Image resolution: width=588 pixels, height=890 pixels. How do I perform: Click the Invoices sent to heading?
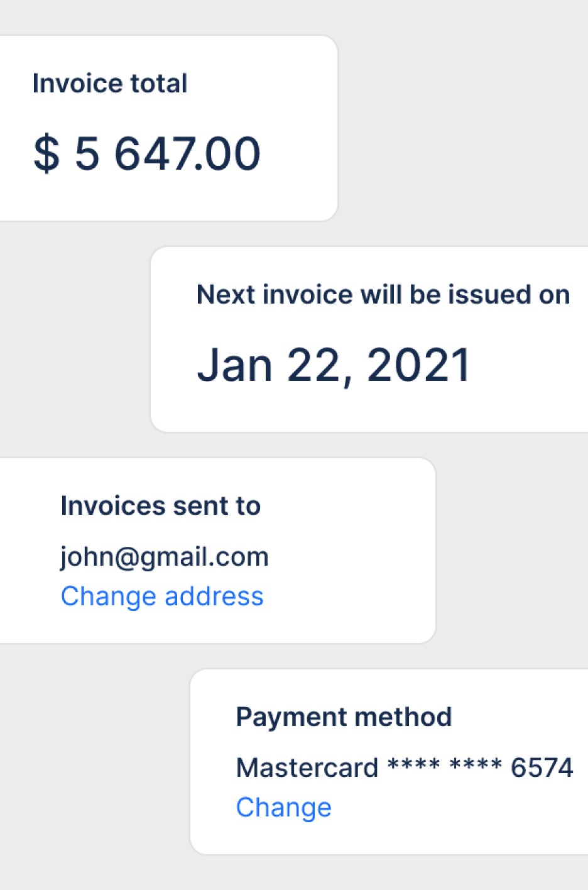point(161,506)
